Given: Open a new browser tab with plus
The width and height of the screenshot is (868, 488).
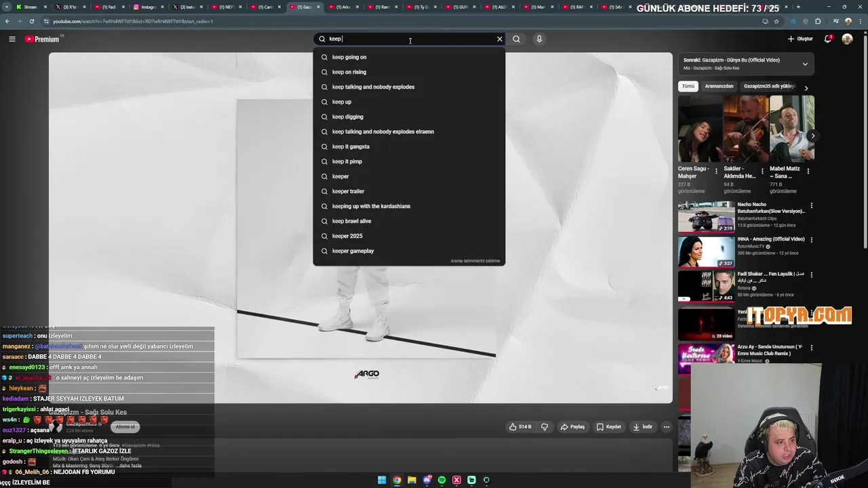Looking at the screenshot, I should point(798,7).
